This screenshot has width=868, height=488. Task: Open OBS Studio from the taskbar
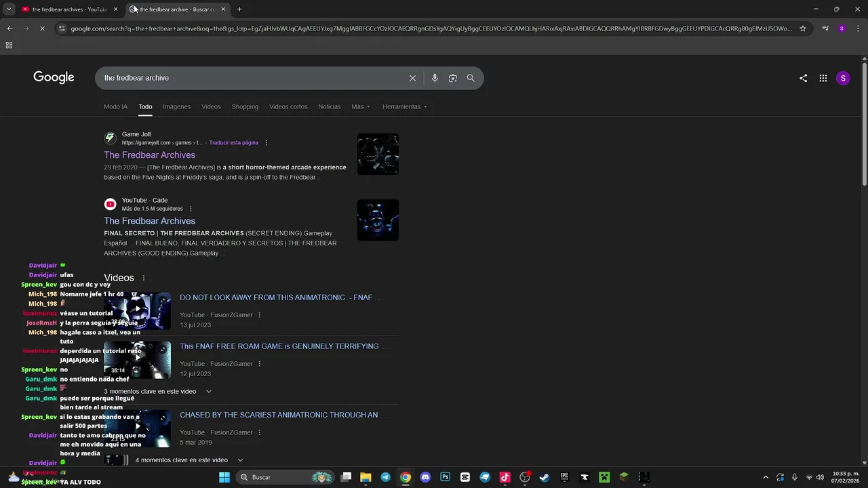coord(524,477)
